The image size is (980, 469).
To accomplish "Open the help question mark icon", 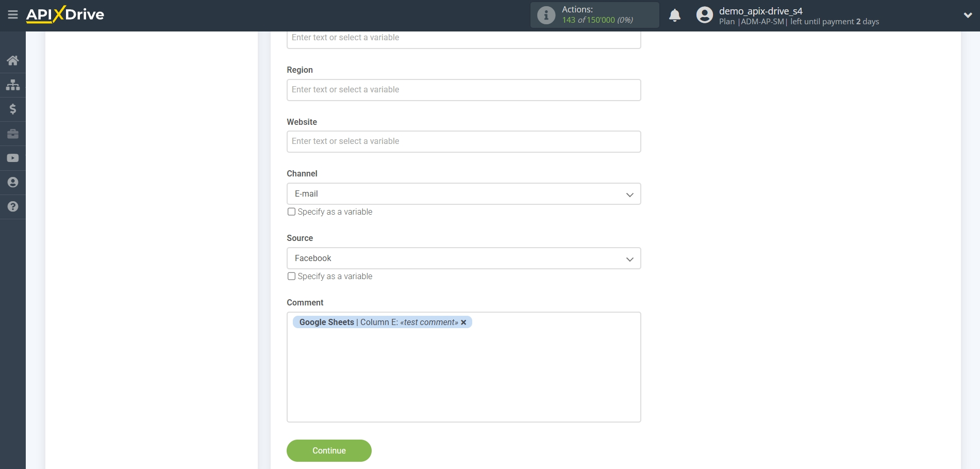I will (13, 206).
